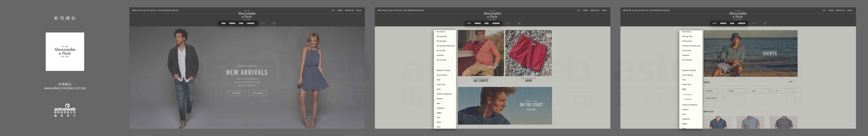Open LOOKBOOK menu in home page screenshot
This screenshot has height=136, width=868.
250,24
